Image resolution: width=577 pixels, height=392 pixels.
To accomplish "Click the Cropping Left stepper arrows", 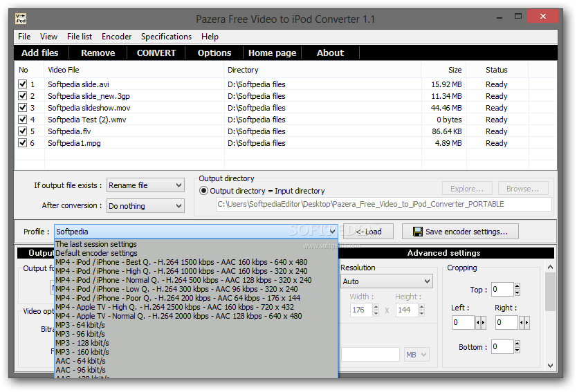I will pyautogui.click(x=481, y=322).
